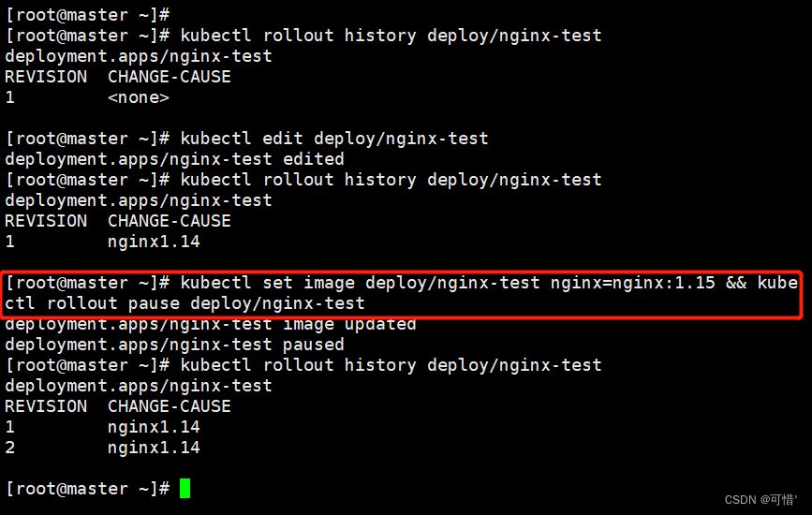Image resolution: width=812 pixels, height=515 pixels.
Task: Click the 'nginx-test paused' output line
Action: pos(174,345)
